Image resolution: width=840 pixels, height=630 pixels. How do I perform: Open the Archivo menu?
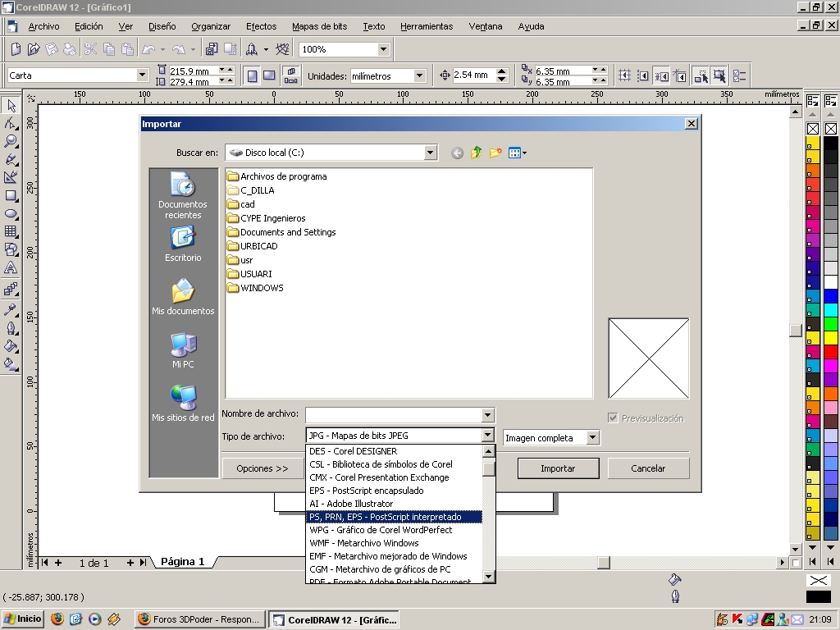(x=44, y=26)
